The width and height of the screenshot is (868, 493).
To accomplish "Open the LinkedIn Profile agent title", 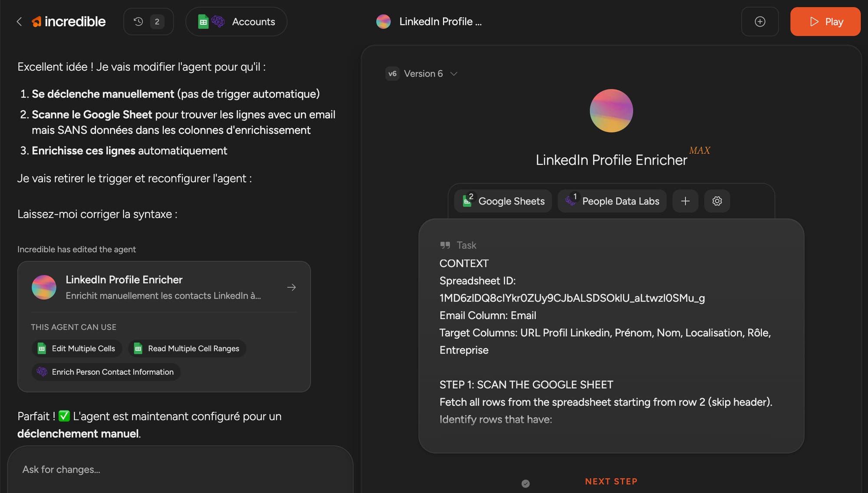I will [440, 22].
